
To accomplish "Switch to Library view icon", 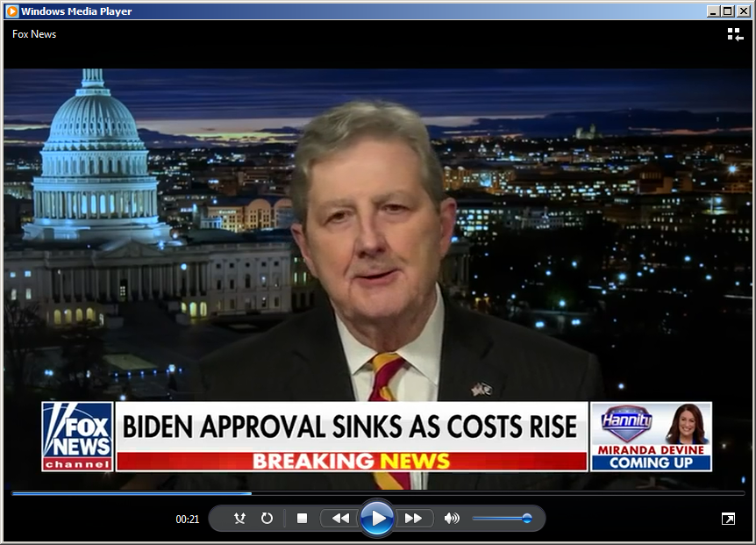I will coord(735,35).
